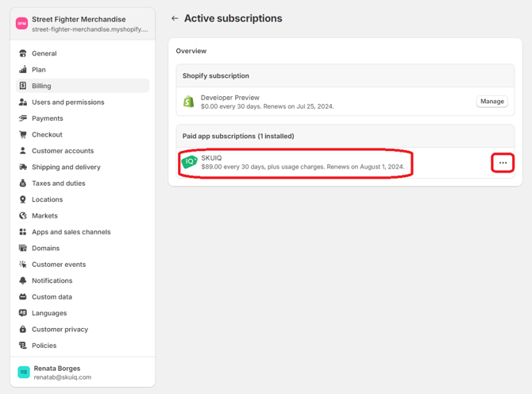Screen dimensions: 532x394
Task: Go to Payments settings
Action: (83, 118)
